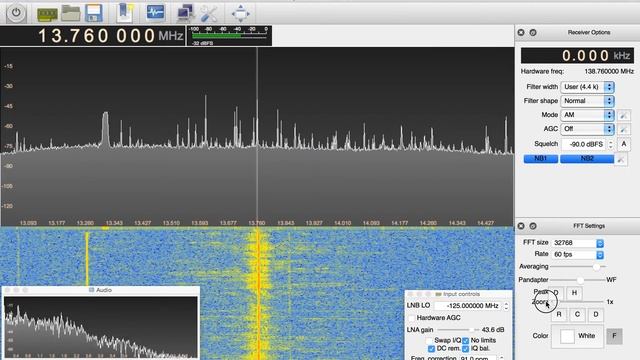The width and height of the screenshot is (640, 360).
Task: Click the save settings floppy icon
Action: 93,13
